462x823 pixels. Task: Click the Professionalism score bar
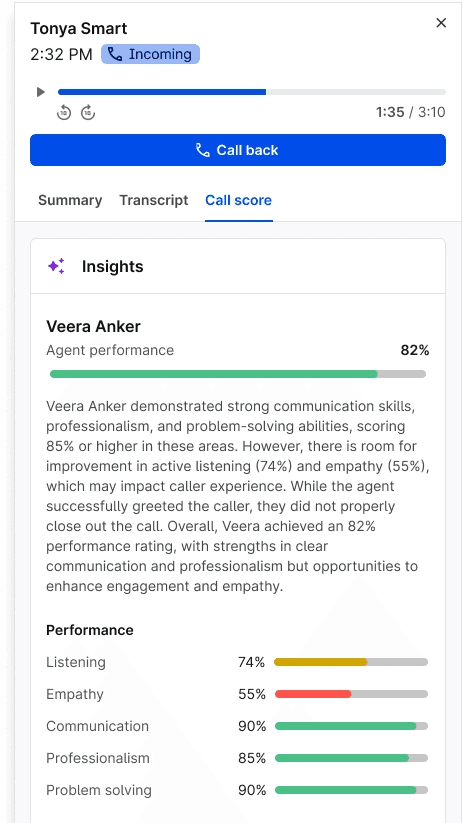(x=351, y=758)
